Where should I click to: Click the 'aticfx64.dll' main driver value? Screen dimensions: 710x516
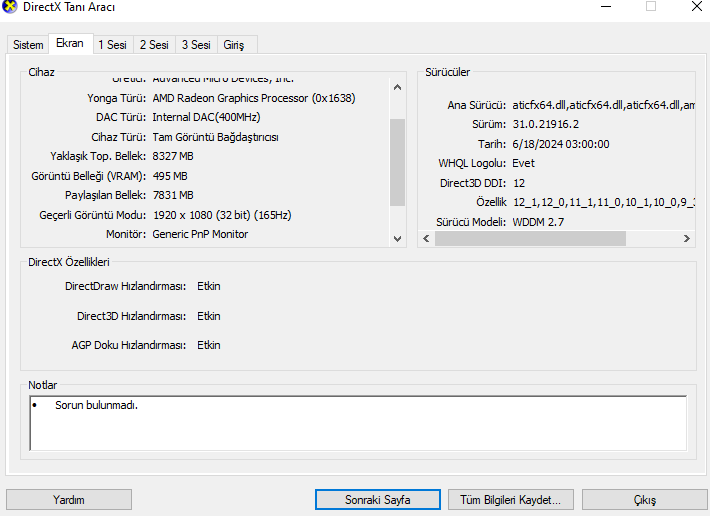(x=604, y=105)
